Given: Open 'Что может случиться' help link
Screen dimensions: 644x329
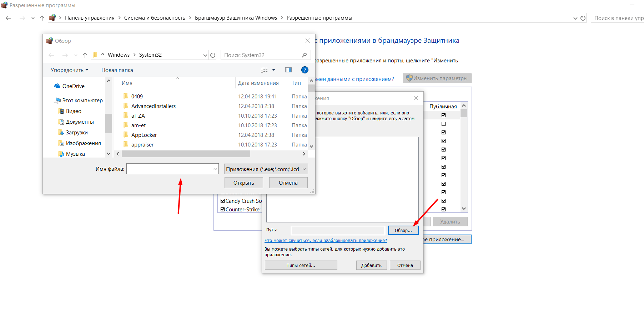Looking at the screenshot, I should (x=326, y=241).
